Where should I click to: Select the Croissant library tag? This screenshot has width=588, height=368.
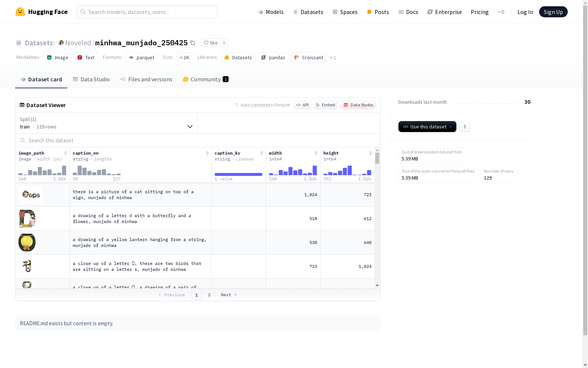(309, 57)
